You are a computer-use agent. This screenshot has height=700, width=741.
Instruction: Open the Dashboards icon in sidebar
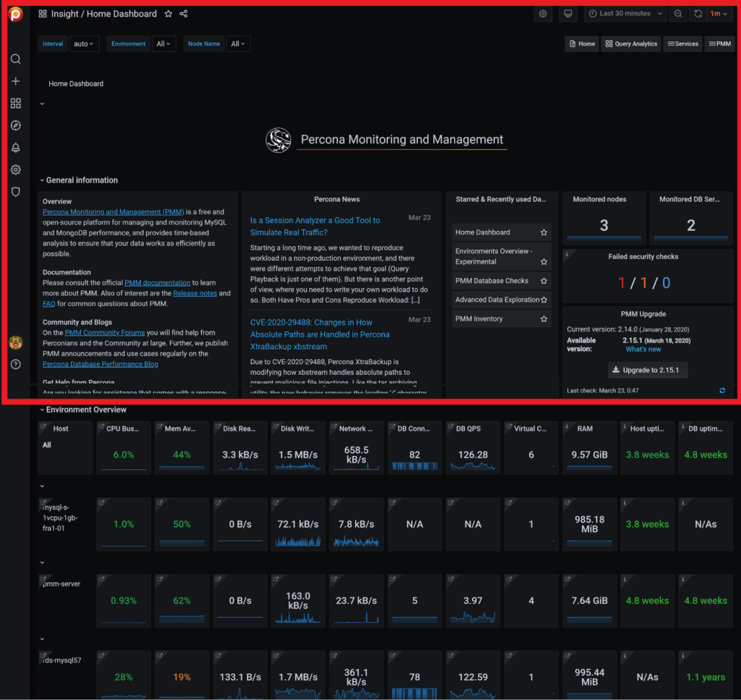15,103
